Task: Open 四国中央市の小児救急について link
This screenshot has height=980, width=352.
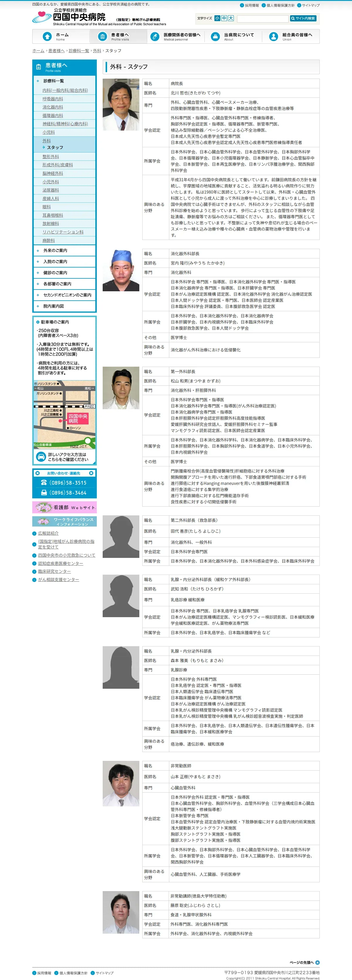Action: tap(67, 556)
